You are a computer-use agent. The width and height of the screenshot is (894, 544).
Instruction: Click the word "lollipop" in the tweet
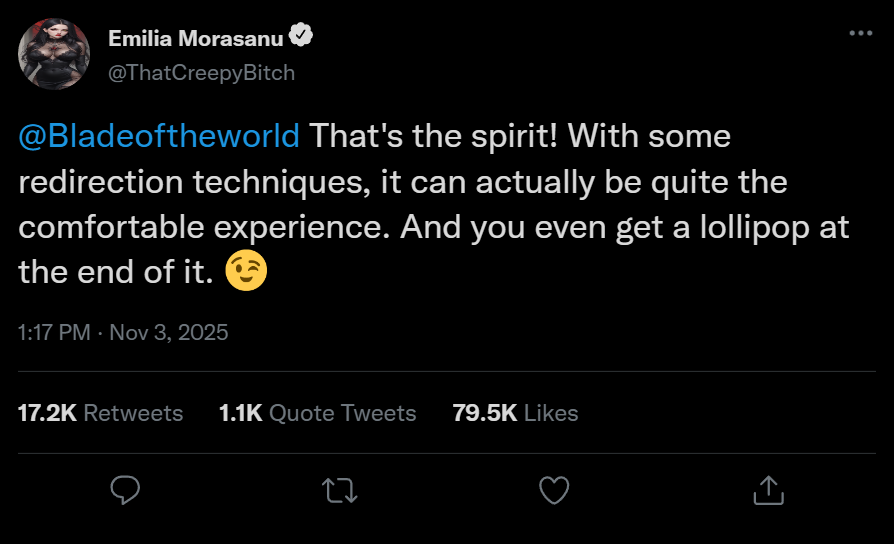[743, 226]
